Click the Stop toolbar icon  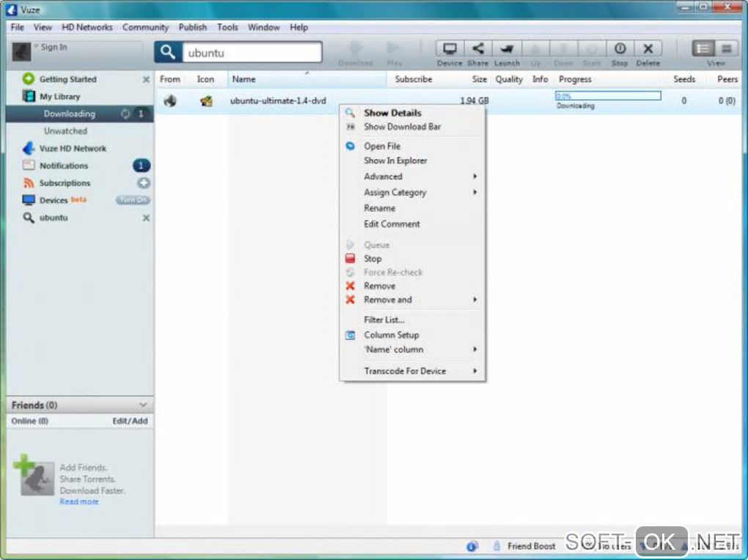point(620,48)
